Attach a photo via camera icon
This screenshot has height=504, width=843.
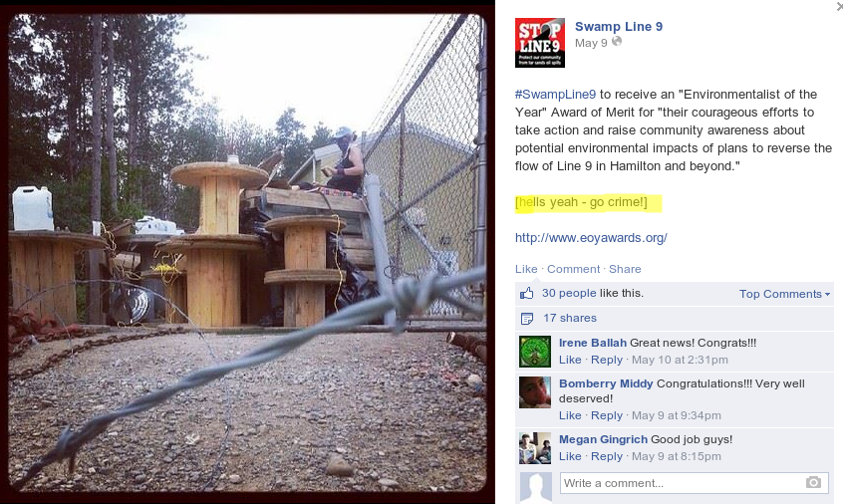click(x=813, y=482)
